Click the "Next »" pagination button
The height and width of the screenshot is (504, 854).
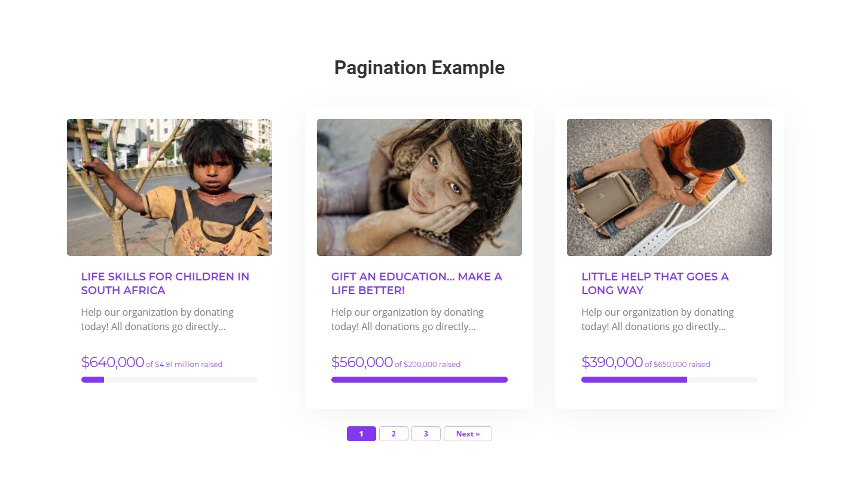468,434
